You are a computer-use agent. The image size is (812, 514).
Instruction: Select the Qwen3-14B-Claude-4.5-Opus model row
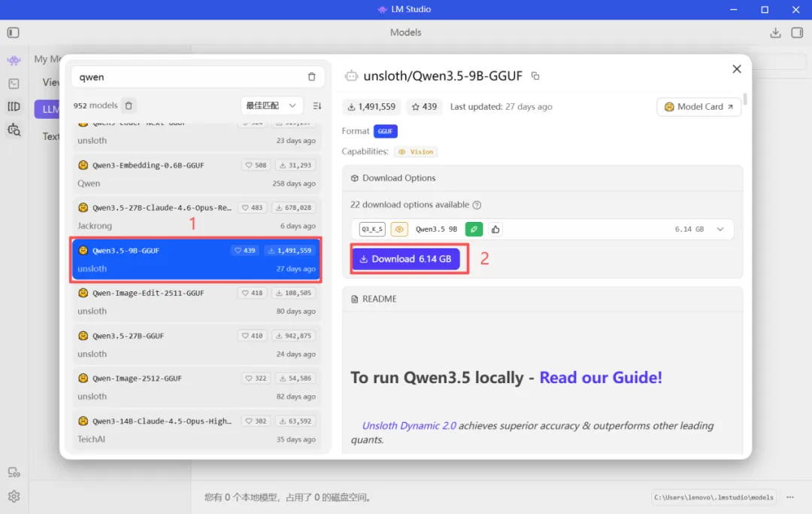(196, 430)
